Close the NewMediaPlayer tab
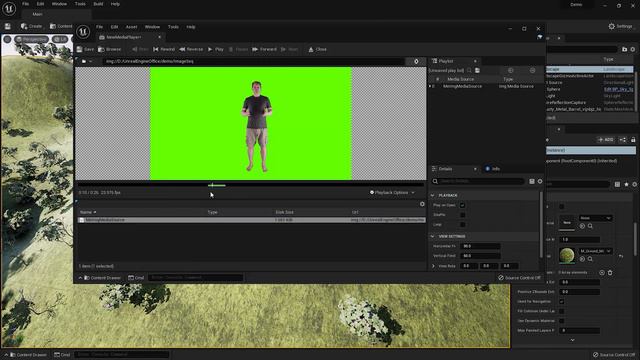 point(160,37)
